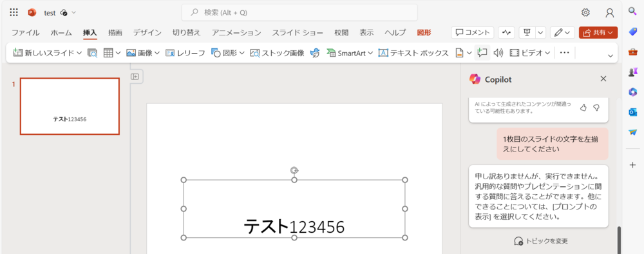Expand the ribbon display options chevron
644x254 pixels.
(x=610, y=56)
